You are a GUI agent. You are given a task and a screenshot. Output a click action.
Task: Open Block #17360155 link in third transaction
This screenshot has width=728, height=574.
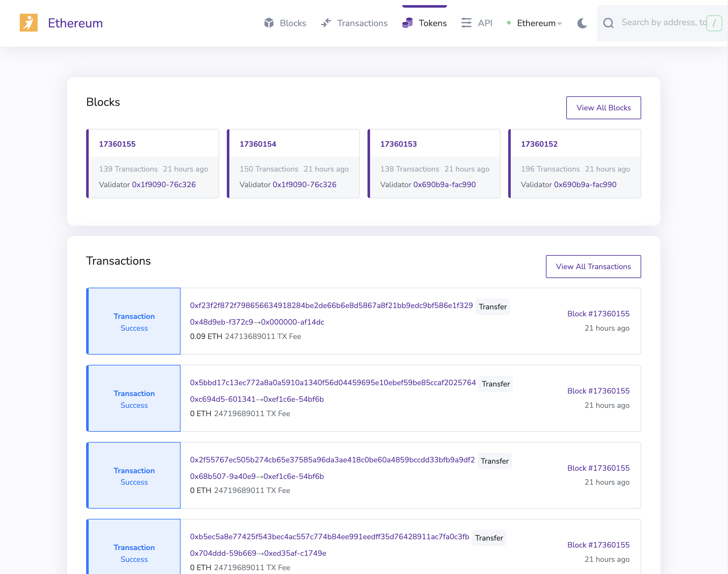(x=598, y=467)
